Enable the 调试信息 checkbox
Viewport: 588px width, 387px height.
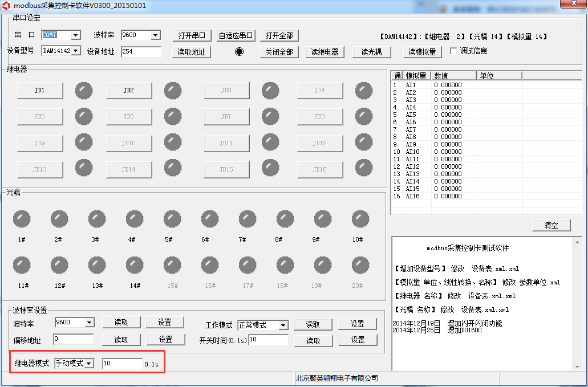pos(454,51)
